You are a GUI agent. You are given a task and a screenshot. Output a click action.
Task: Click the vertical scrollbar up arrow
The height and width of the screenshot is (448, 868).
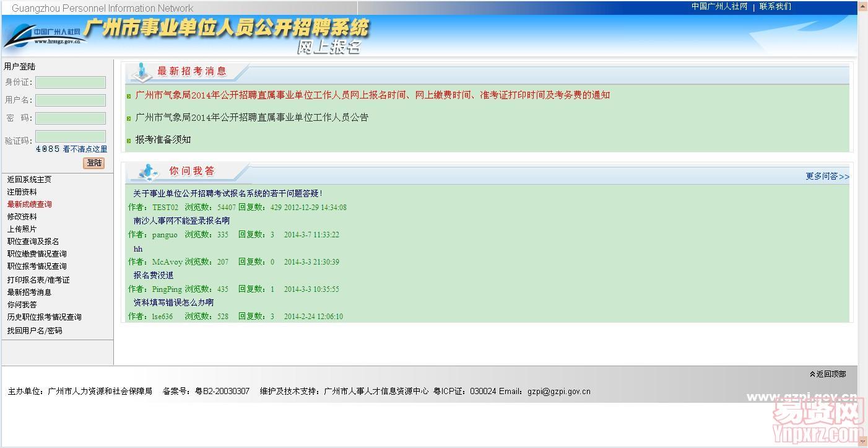[862, 6]
